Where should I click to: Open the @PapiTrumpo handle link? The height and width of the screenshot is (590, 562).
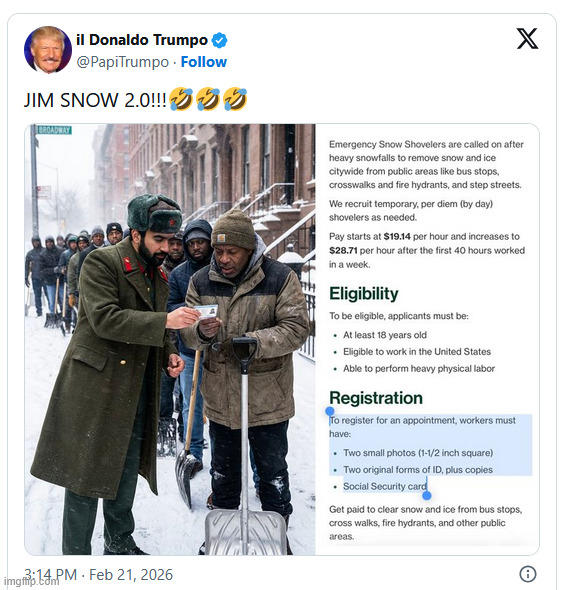[x=123, y=62]
